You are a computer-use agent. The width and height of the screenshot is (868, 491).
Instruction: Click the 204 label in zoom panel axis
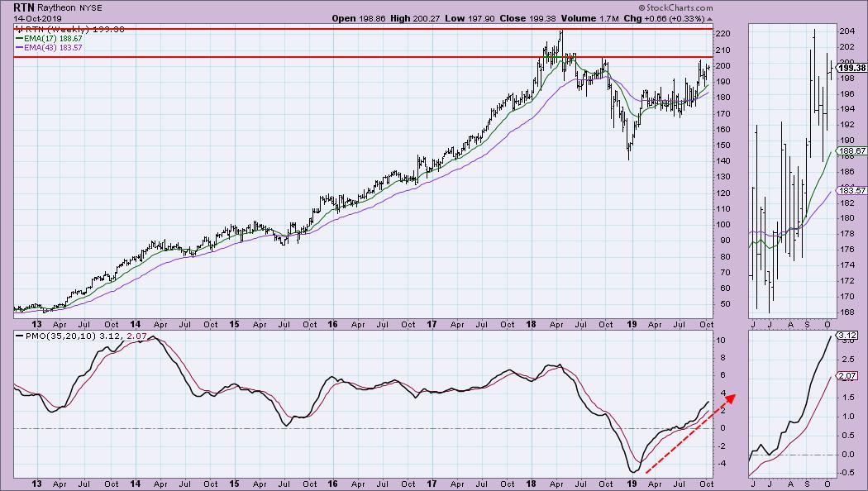click(847, 31)
